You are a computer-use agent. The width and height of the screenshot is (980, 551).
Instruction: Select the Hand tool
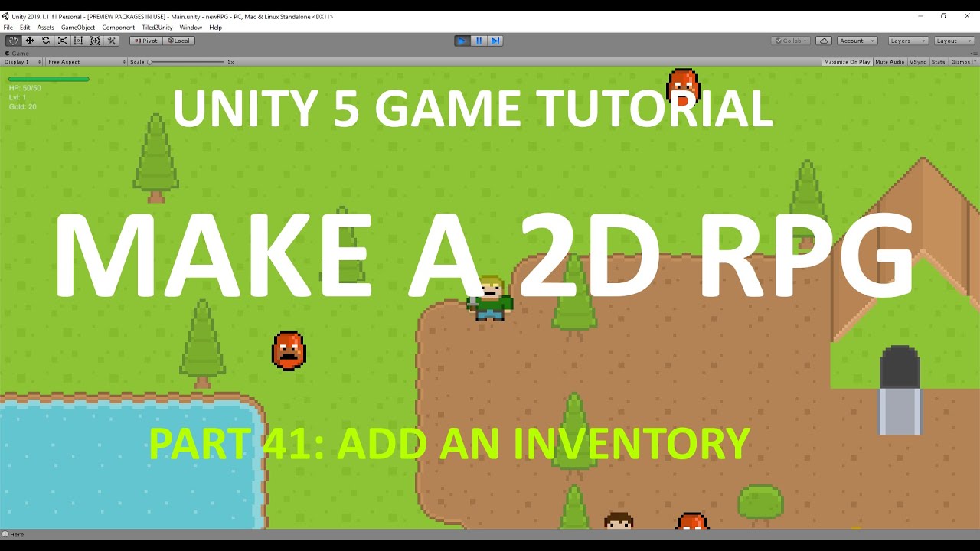(13, 41)
